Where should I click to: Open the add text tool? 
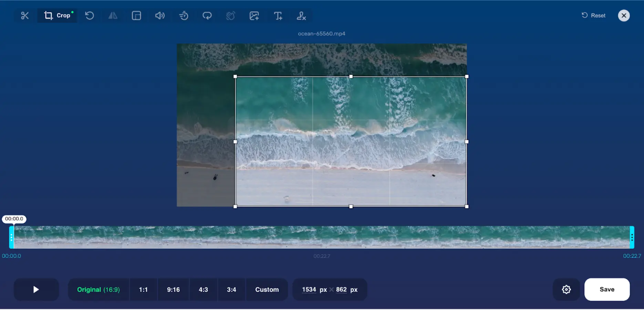click(x=278, y=15)
